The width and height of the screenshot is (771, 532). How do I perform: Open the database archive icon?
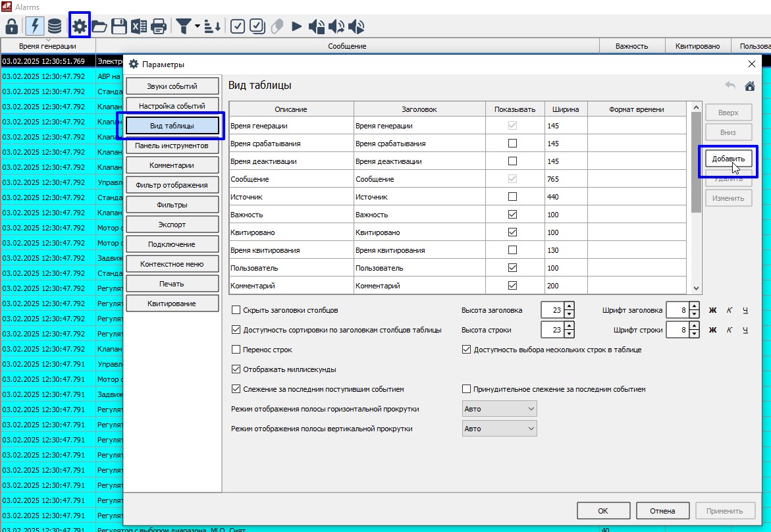(x=55, y=26)
